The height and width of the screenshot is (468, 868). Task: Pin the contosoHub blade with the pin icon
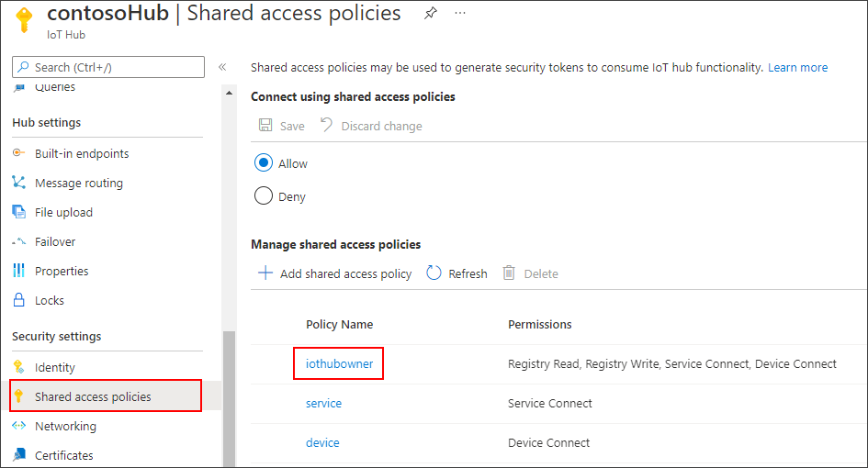point(430,14)
